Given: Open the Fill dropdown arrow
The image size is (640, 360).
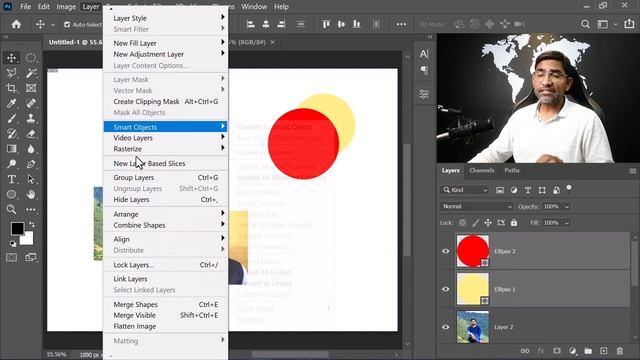Looking at the screenshot, I should [x=567, y=223].
